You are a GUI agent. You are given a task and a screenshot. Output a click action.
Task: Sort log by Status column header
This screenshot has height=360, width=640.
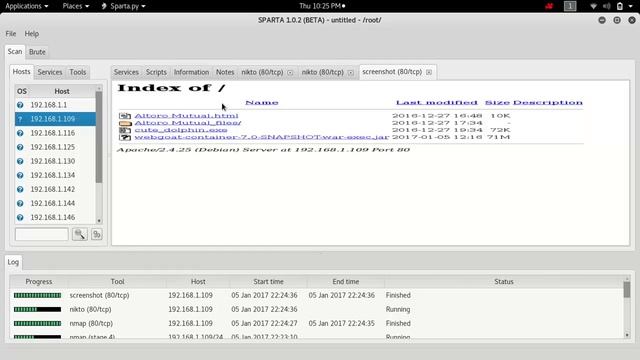504,282
